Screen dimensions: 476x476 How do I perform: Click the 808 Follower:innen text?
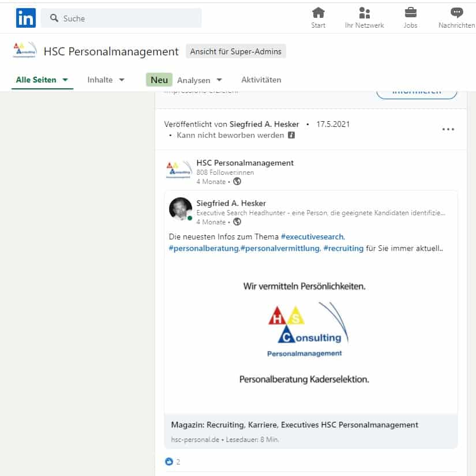225,173
